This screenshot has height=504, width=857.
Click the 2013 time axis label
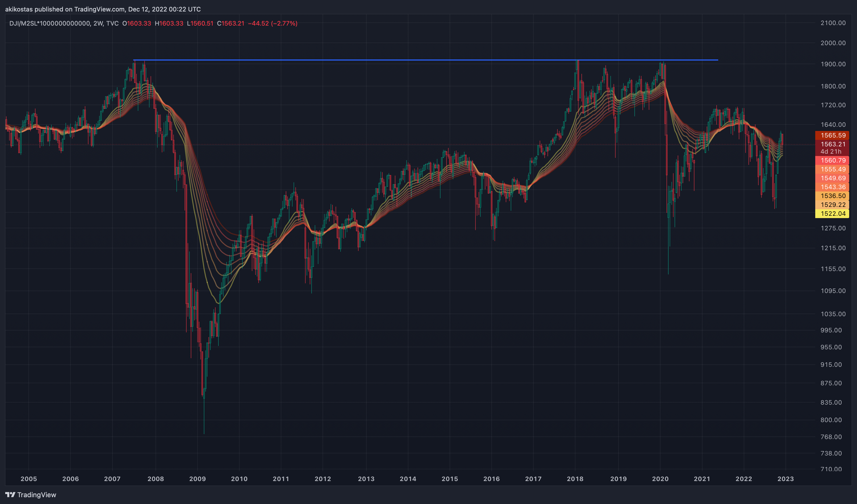click(x=366, y=479)
